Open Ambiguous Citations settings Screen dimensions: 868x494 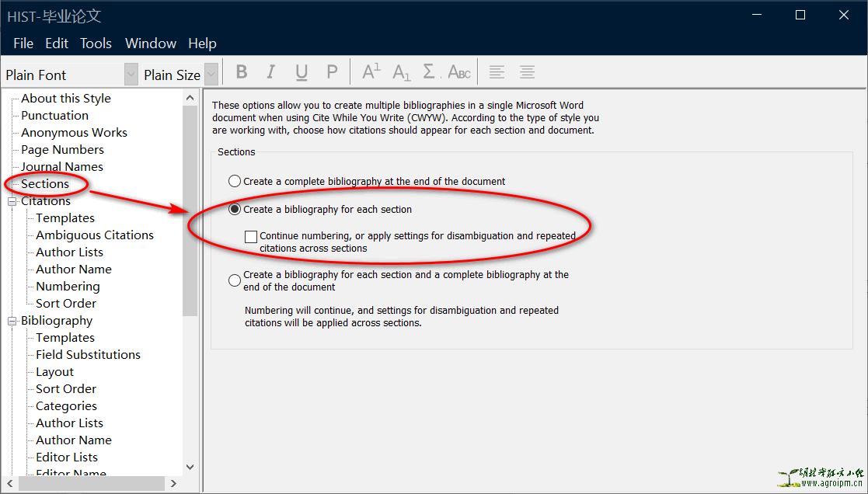[x=95, y=235]
